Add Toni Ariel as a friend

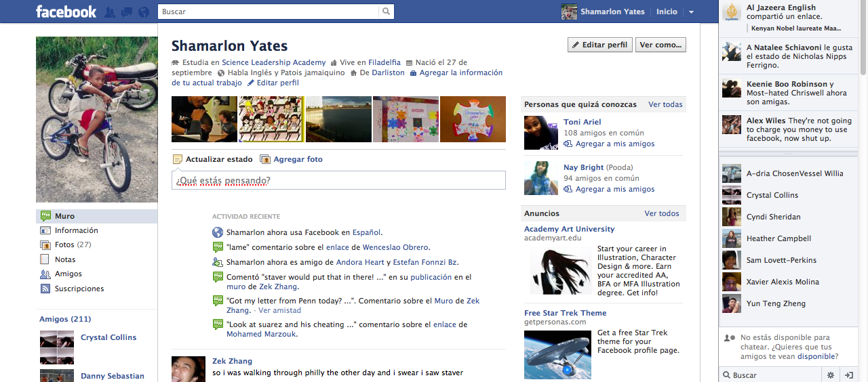[614, 144]
